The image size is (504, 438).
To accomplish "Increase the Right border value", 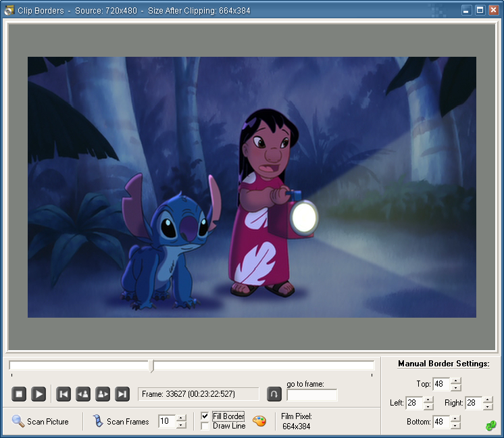I will 488,399.
